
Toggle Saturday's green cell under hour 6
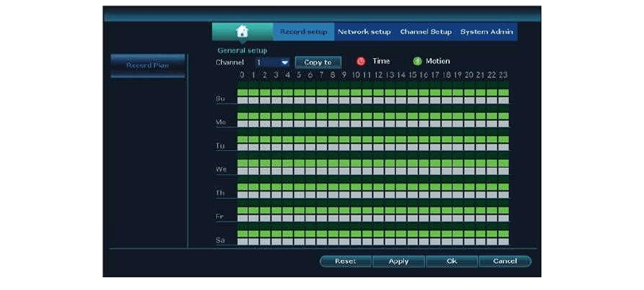(x=311, y=234)
